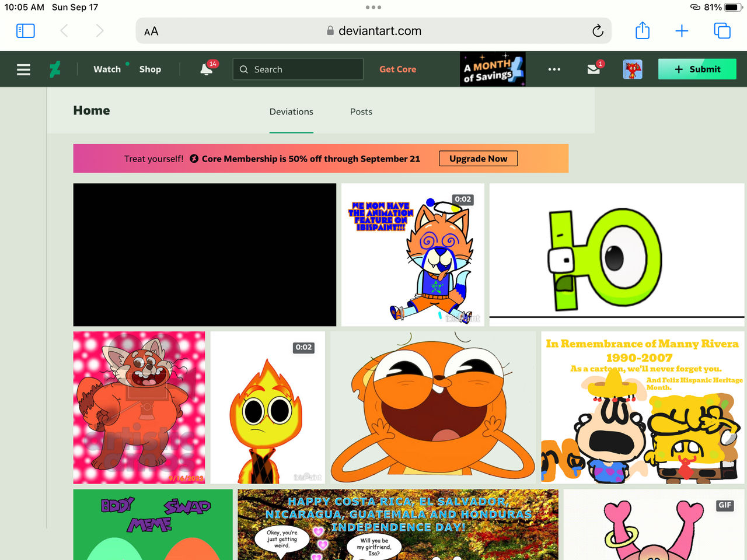The image size is (747, 560).
Task: Click into the Search field
Action: 303,69
